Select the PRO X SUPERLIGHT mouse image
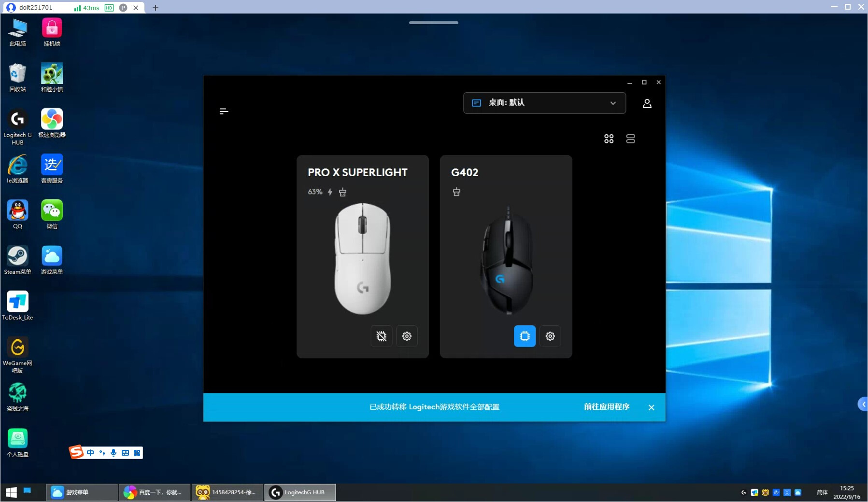 [x=362, y=259]
